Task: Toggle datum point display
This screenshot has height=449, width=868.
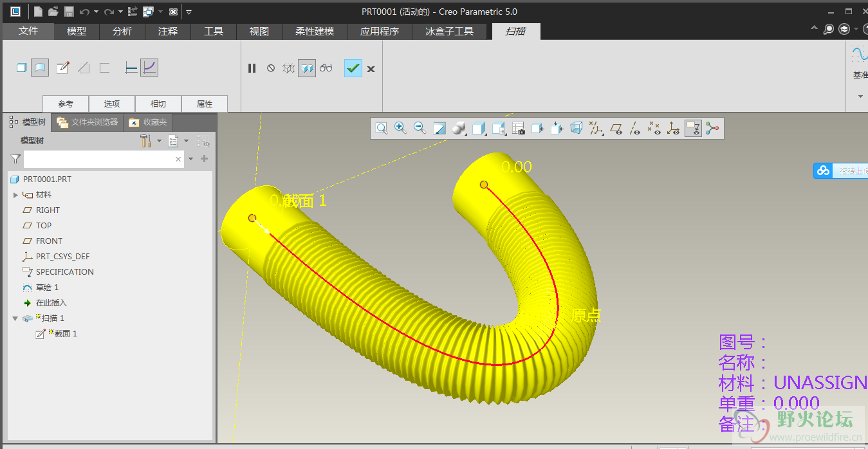Action: pyautogui.click(x=654, y=129)
